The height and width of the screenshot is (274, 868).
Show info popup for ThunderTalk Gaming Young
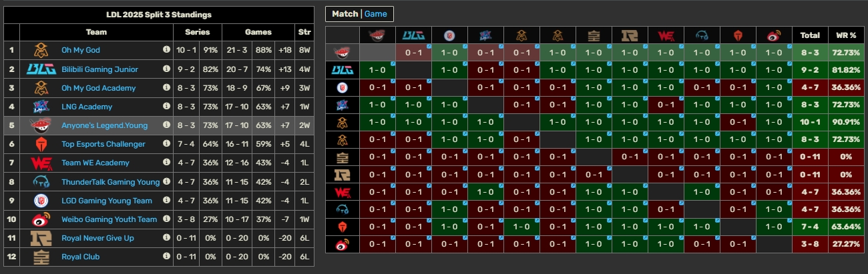pyautogui.click(x=166, y=181)
